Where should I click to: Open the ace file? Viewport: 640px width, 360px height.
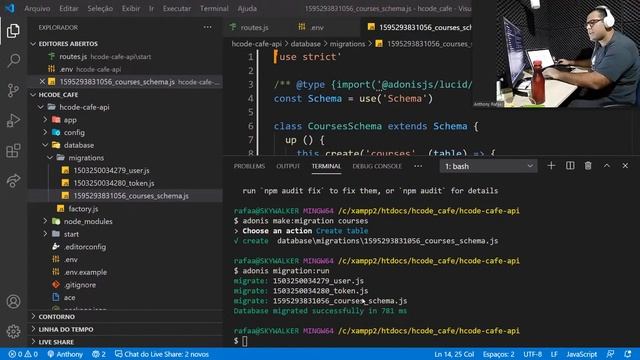[125, 298]
